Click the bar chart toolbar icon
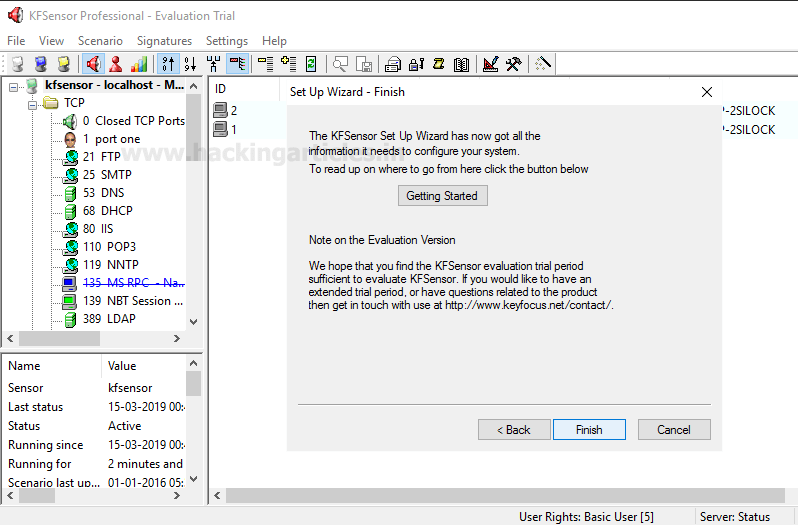 click(x=139, y=64)
